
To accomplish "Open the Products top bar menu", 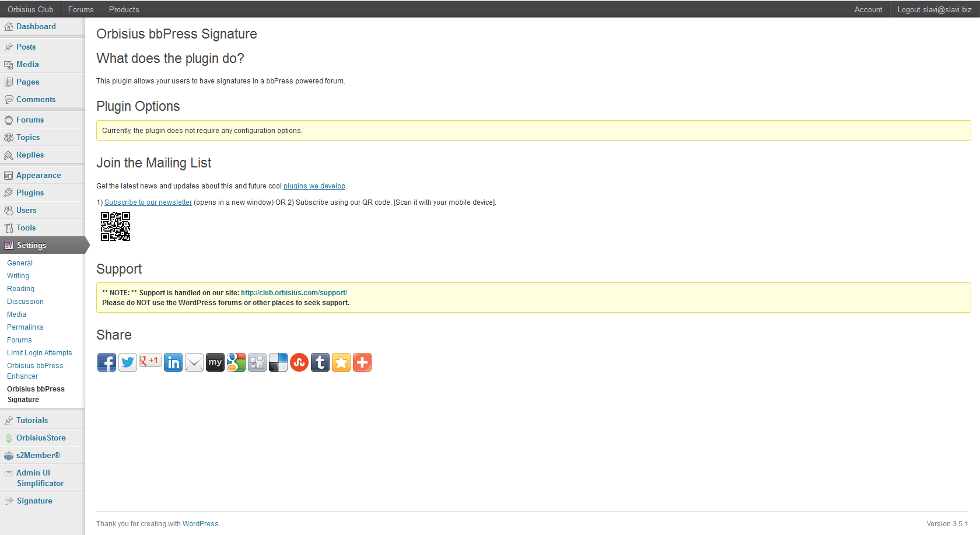I will 124,9.
